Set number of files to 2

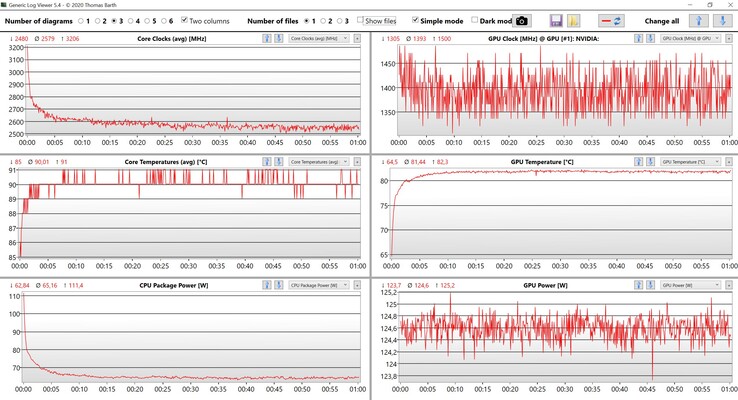(323, 21)
